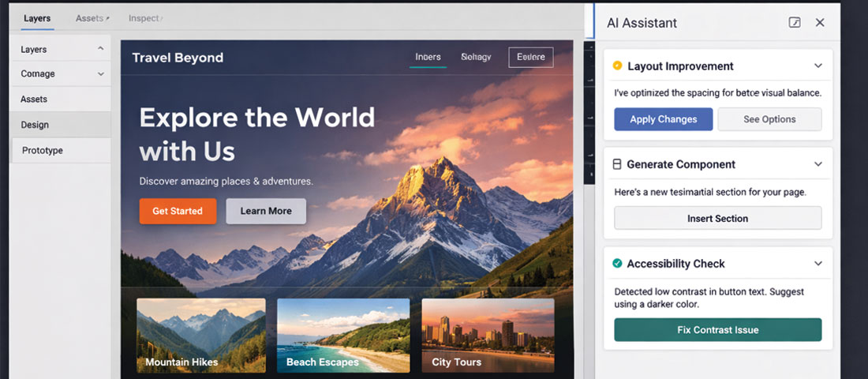Screen dimensions: 868x379
Task: Click the optimized spacing description text
Action: click(718, 93)
